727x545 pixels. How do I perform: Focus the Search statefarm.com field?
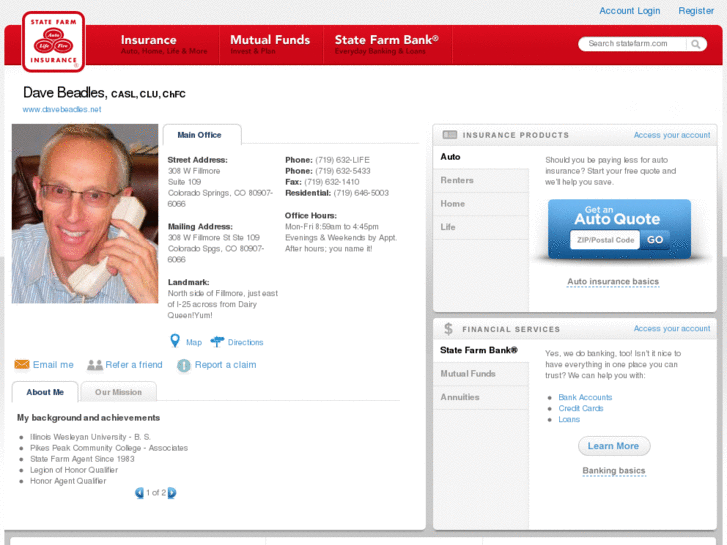(633, 44)
